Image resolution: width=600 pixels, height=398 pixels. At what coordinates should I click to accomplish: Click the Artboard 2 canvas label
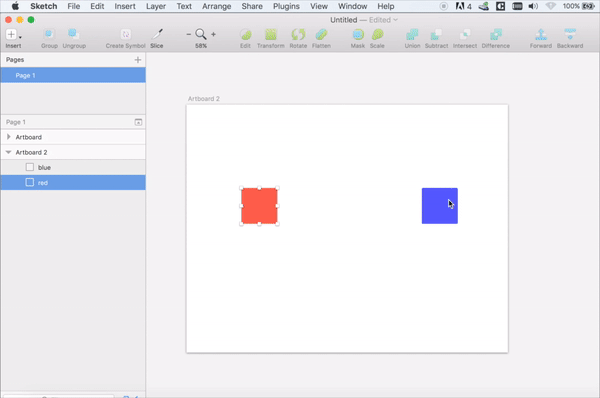click(204, 99)
